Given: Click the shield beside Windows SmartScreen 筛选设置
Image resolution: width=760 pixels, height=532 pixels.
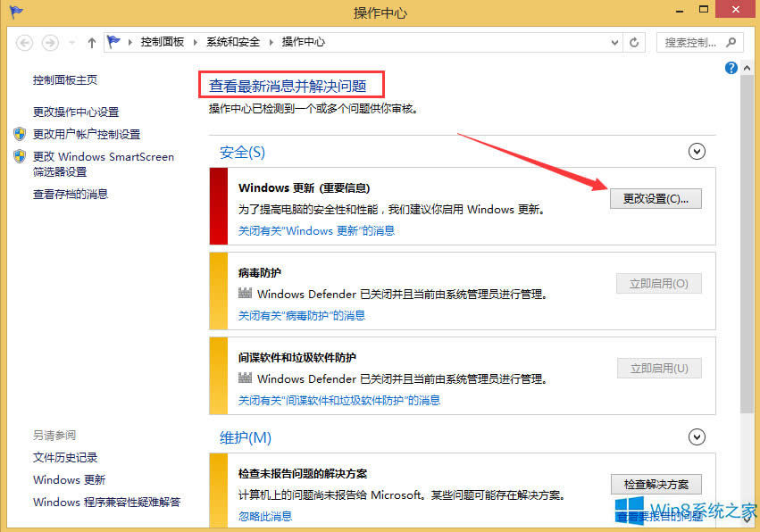Looking at the screenshot, I should click(x=20, y=157).
